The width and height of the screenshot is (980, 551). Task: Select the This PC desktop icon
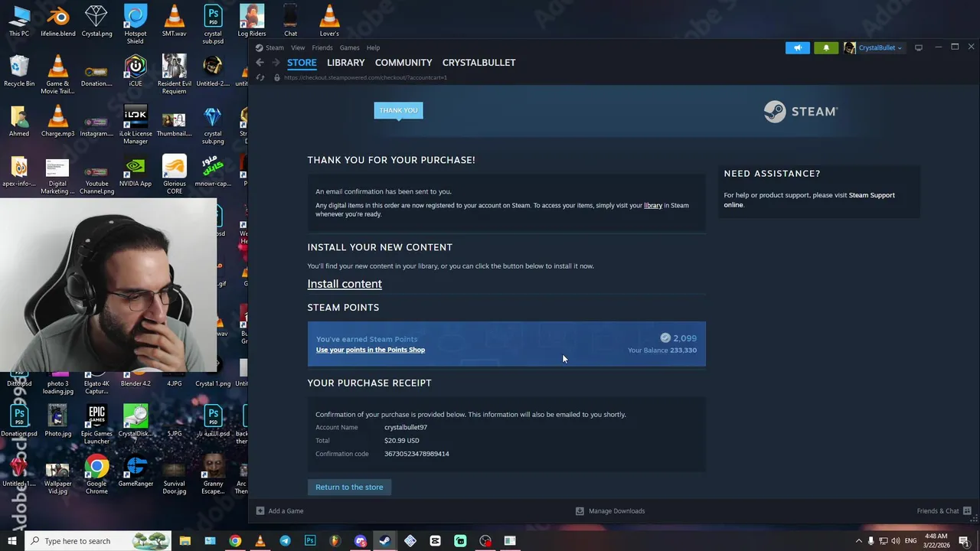pos(19,21)
